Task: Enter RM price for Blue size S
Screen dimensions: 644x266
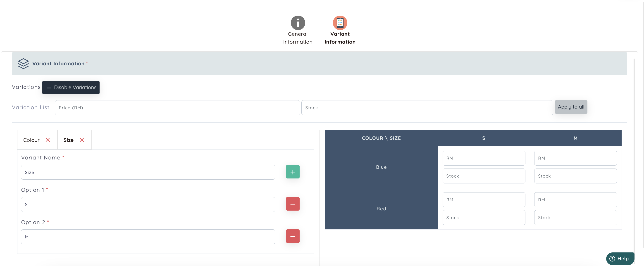Action: 484,158
